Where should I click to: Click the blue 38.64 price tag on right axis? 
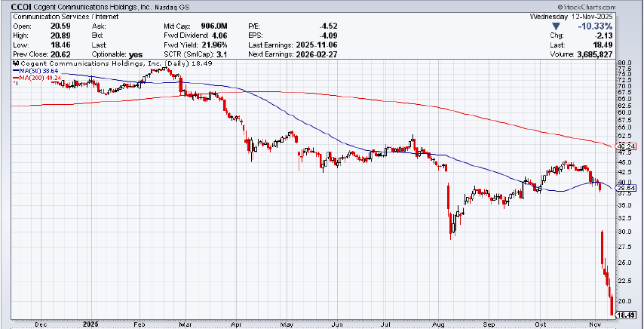(x=627, y=187)
